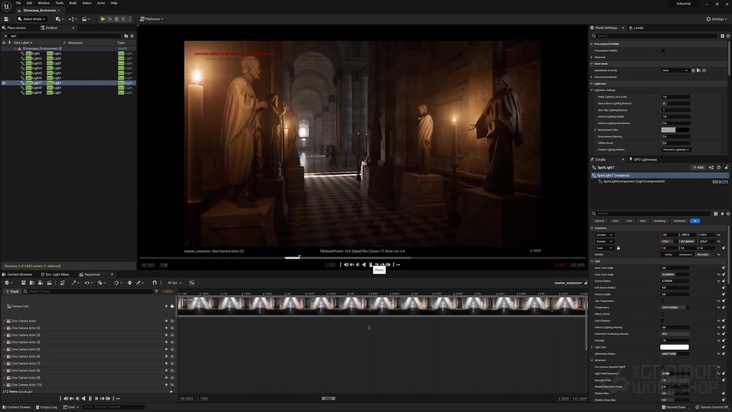The image size is (732, 412).
Task: Click + Track button in Sequencer
Action: tap(12, 292)
